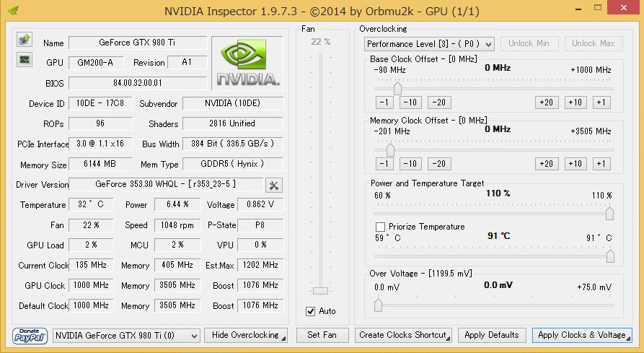
Task: Open the Performance Level dropdown
Action: (x=429, y=44)
